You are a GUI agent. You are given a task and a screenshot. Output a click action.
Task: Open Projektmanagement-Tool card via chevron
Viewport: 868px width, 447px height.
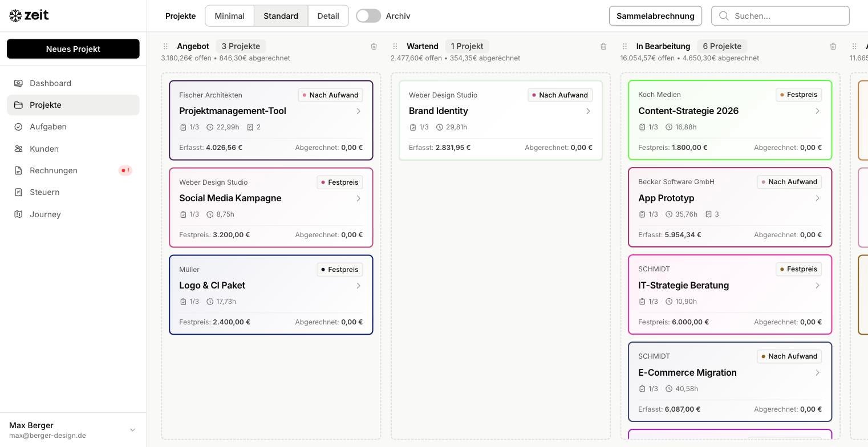pyautogui.click(x=358, y=111)
